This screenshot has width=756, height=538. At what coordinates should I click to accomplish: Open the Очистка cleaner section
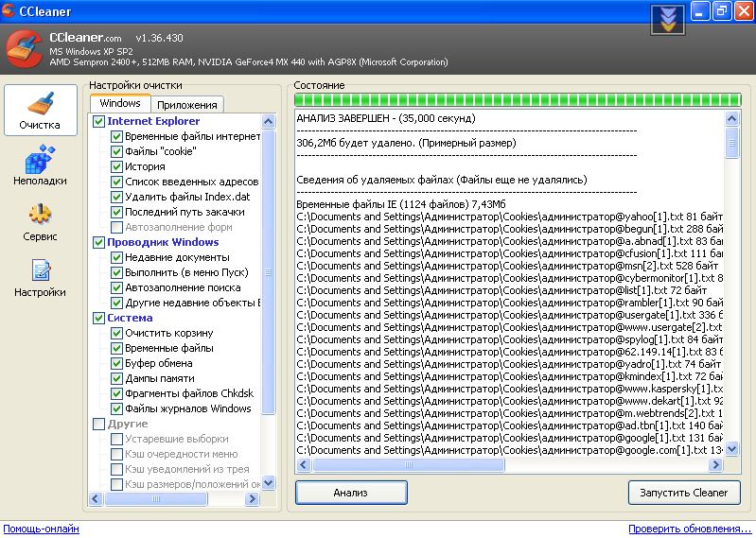40,112
